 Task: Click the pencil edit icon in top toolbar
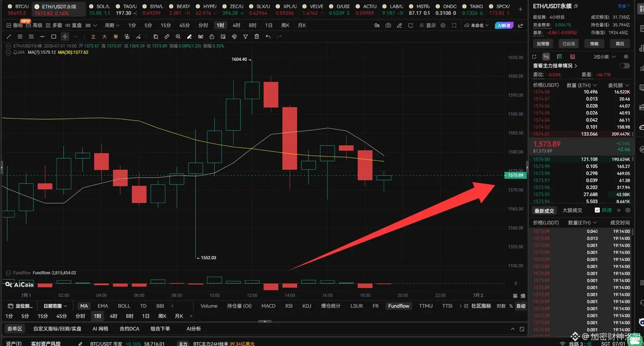point(399,25)
